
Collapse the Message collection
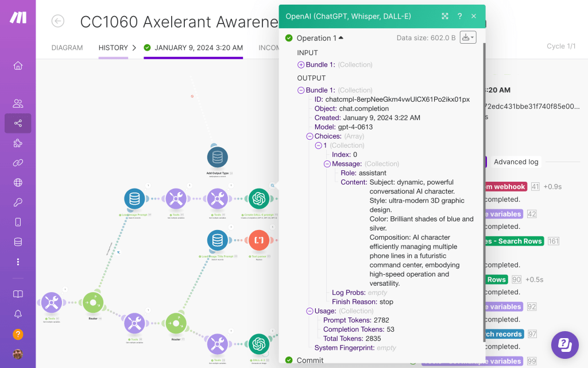[327, 164]
